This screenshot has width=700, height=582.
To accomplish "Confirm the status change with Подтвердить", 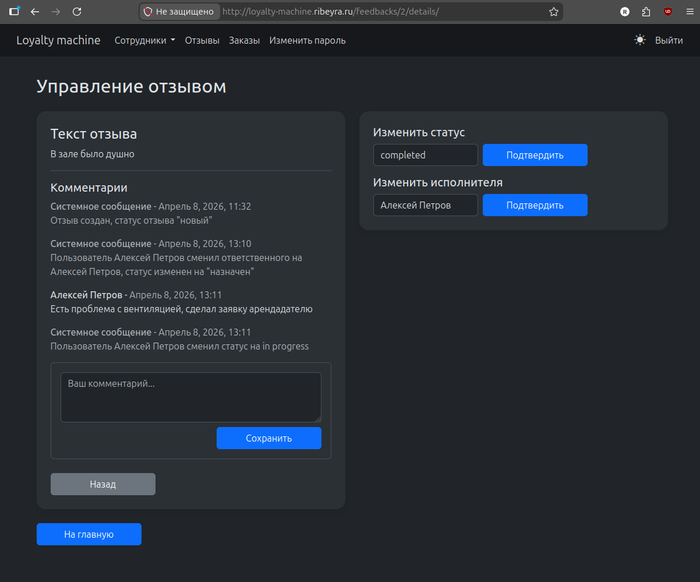I will point(535,155).
